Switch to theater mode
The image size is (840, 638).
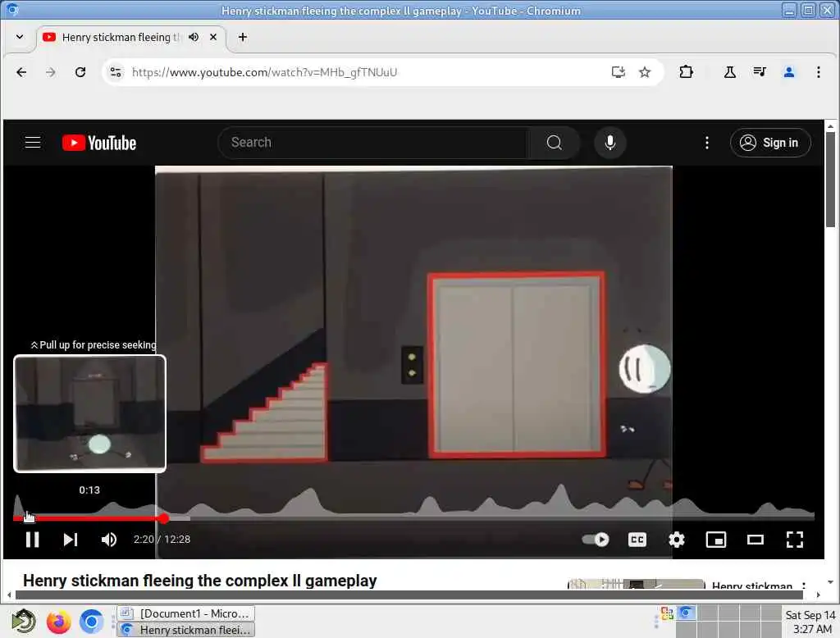click(756, 540)
